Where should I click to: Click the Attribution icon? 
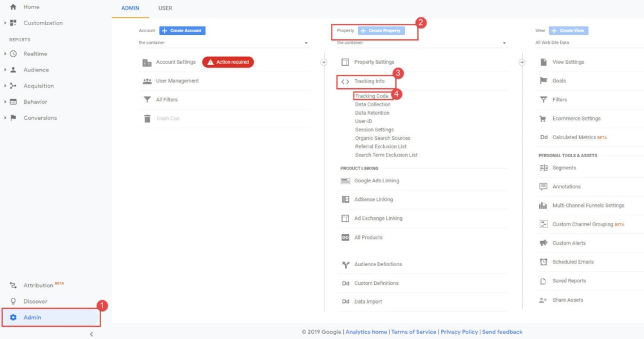click(13, 285)
